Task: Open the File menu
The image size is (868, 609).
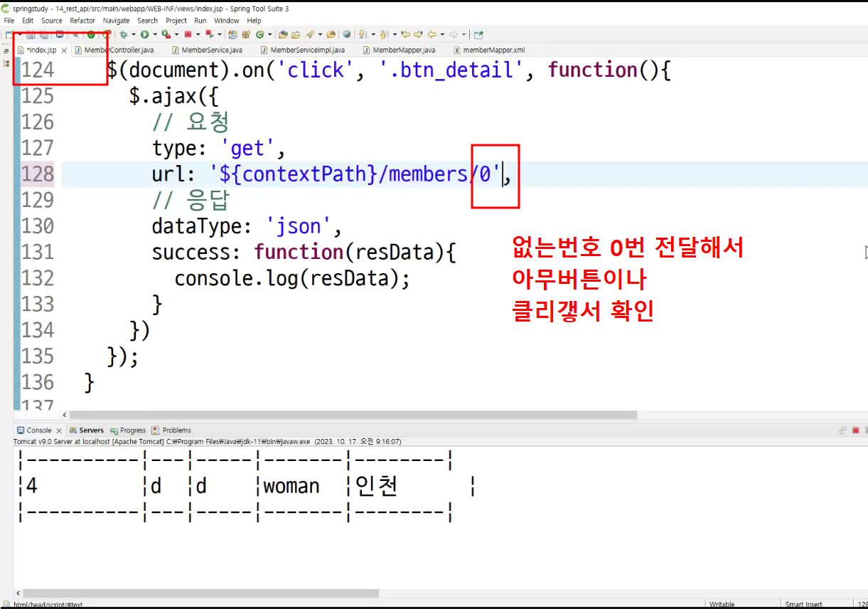Action: (9, 21)
